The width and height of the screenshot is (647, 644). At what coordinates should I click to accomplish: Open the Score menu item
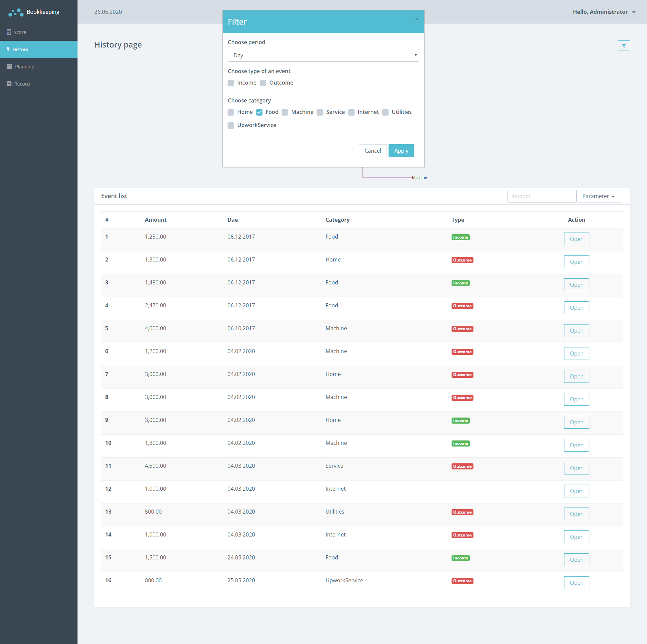(20, 32)
